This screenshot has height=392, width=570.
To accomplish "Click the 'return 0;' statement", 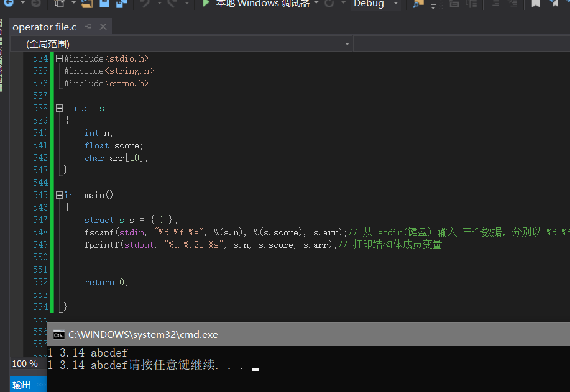I will pos(106,282).
